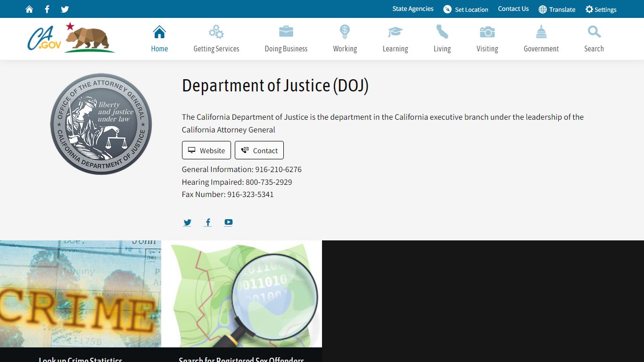Click General Information phone number 916-210-6276

click(278, 169)
